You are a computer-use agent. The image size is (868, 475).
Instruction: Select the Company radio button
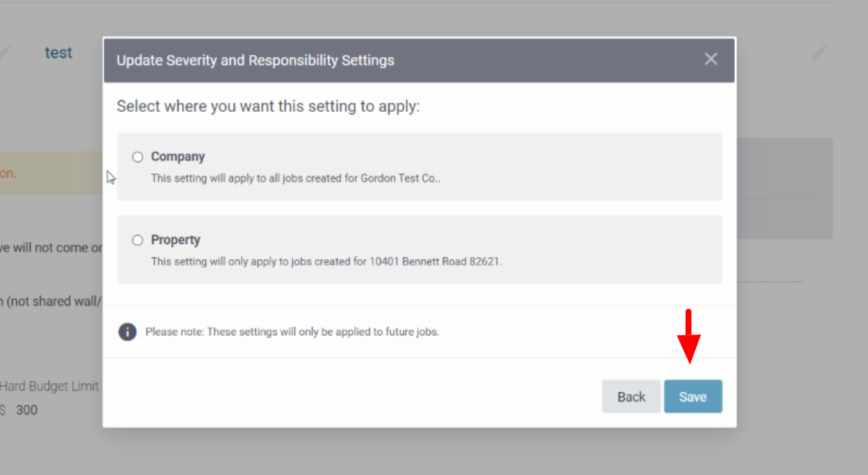[x=138, y=157]
